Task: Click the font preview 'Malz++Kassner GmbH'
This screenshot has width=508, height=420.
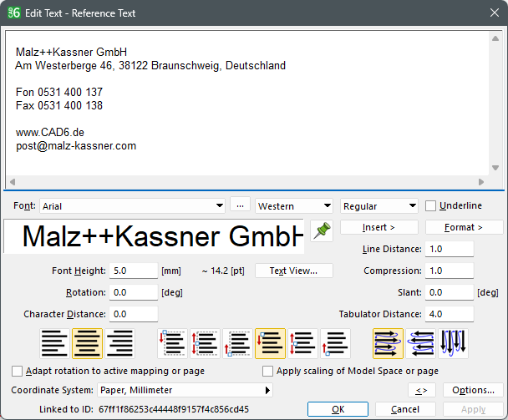Action: (x=154, y=236)
